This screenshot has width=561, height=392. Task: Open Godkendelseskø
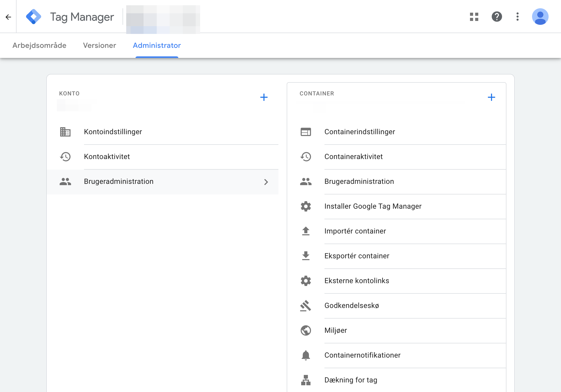pyautogui.click(x=397, y=306)
